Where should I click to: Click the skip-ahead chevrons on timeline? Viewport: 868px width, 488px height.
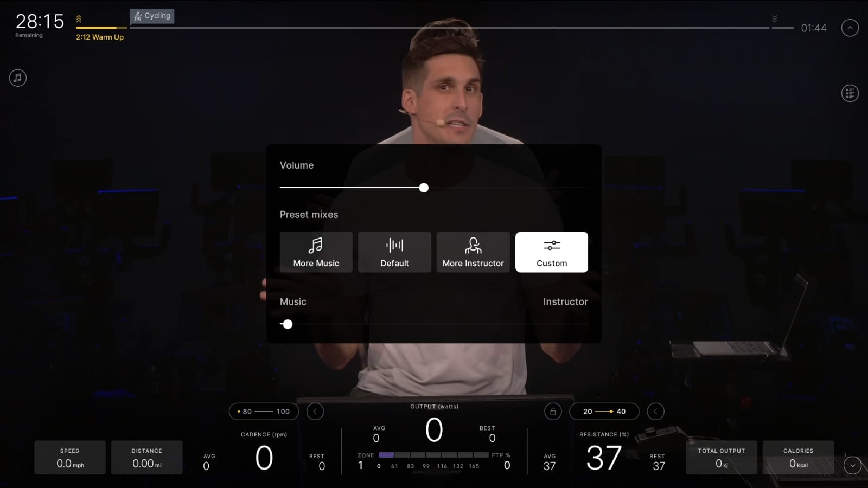click(x=774, y=19)
